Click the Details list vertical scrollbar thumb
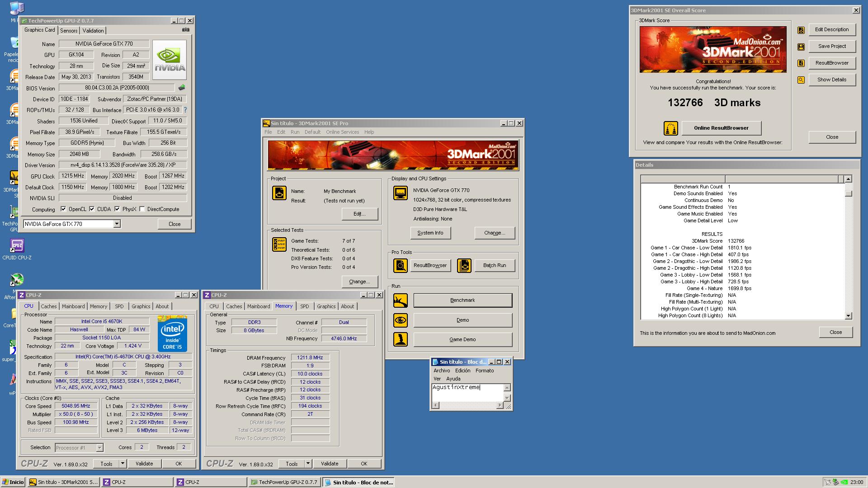Screen dimensions: 868x488 848,193
